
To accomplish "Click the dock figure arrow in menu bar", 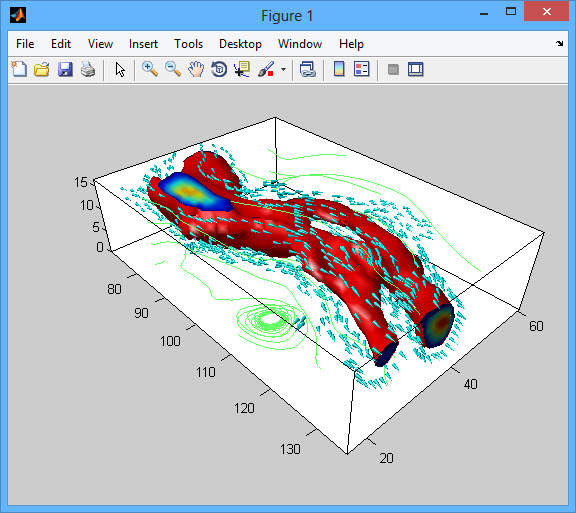I will point(559,43).
